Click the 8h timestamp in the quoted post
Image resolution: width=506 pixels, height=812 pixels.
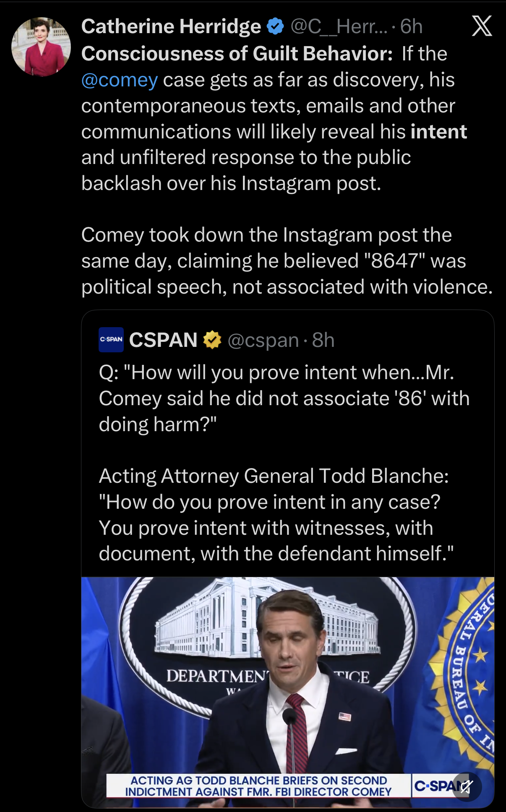(323, 340)
